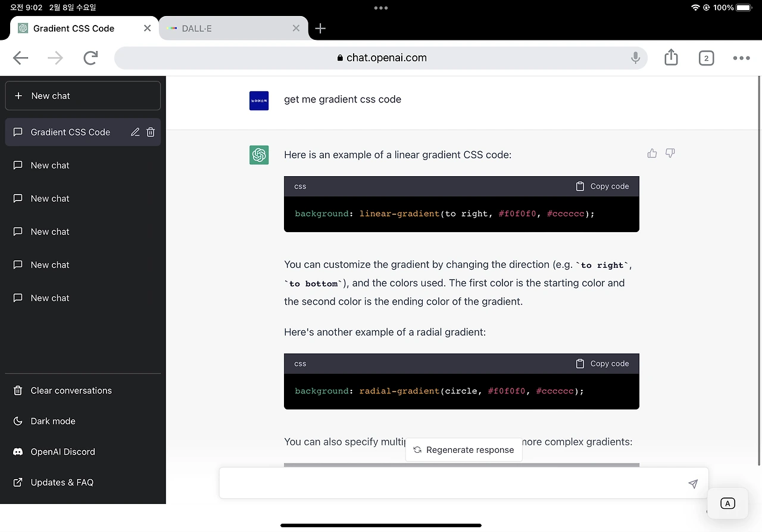Open Updates & FAQ link
762x532 pixels.
pyautogui.click(x=83, y=483)
